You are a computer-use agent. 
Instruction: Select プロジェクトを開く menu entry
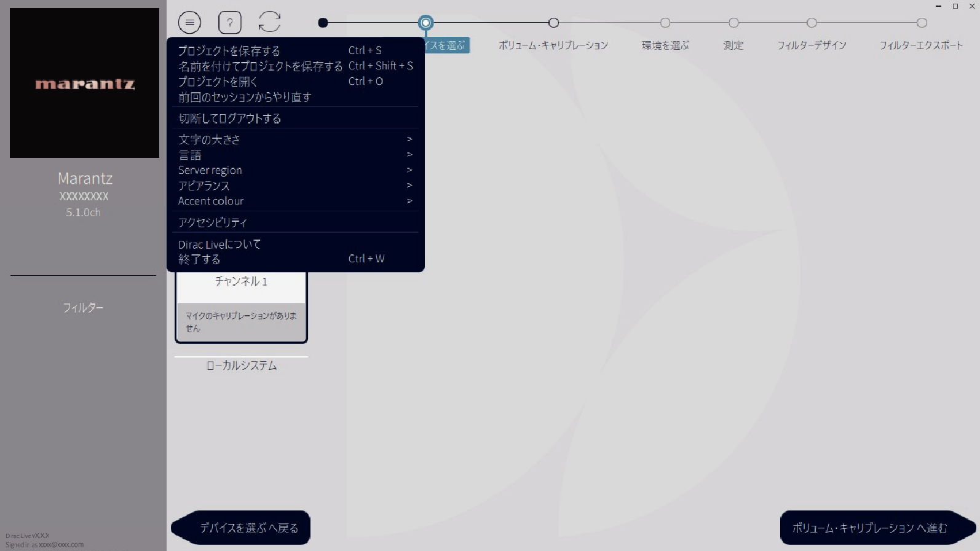[x=295, y=81]
